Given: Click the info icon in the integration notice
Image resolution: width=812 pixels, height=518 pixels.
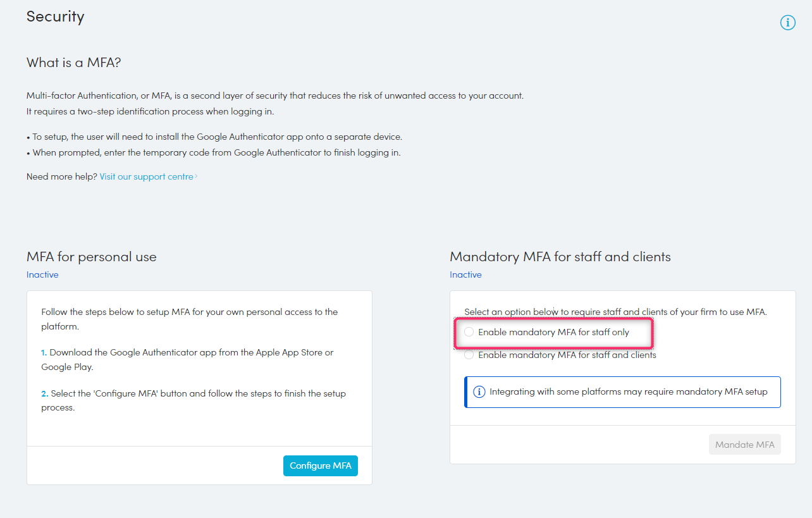Looking at the screenshot, I should [x=479, y=392].
